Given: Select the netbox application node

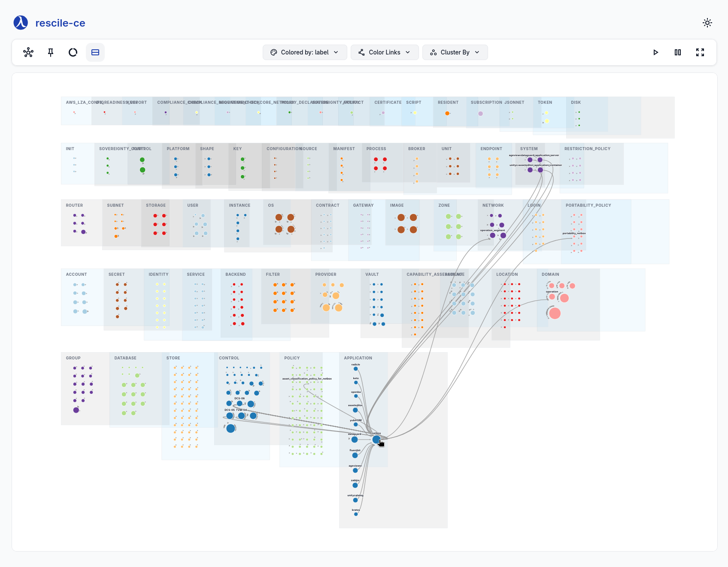Looking at the screenshot, I should pos(376,439).
